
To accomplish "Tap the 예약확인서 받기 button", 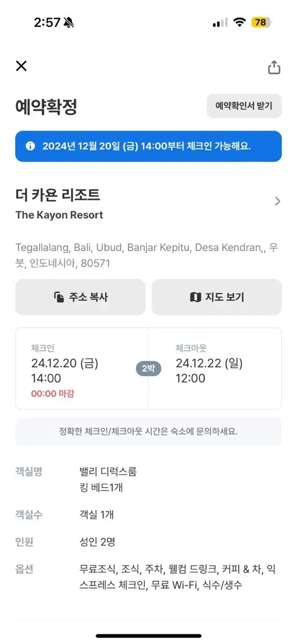I will [244, 106].
